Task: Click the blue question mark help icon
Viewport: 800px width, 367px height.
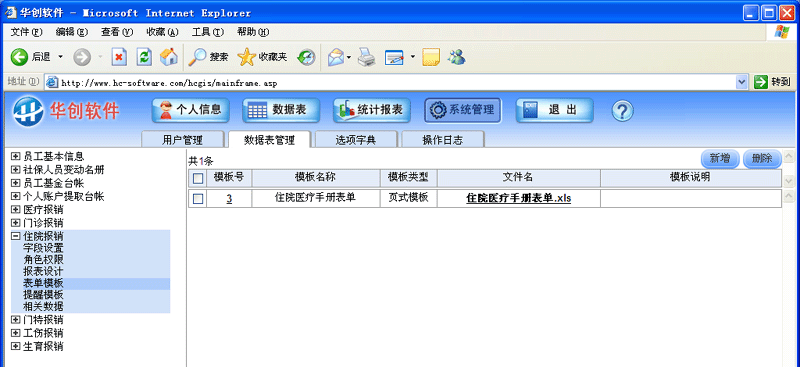Action: (622, 110)
